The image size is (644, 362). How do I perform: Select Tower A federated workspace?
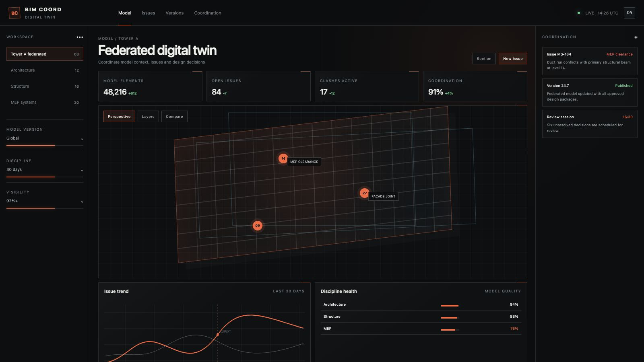tap(45, 54)
